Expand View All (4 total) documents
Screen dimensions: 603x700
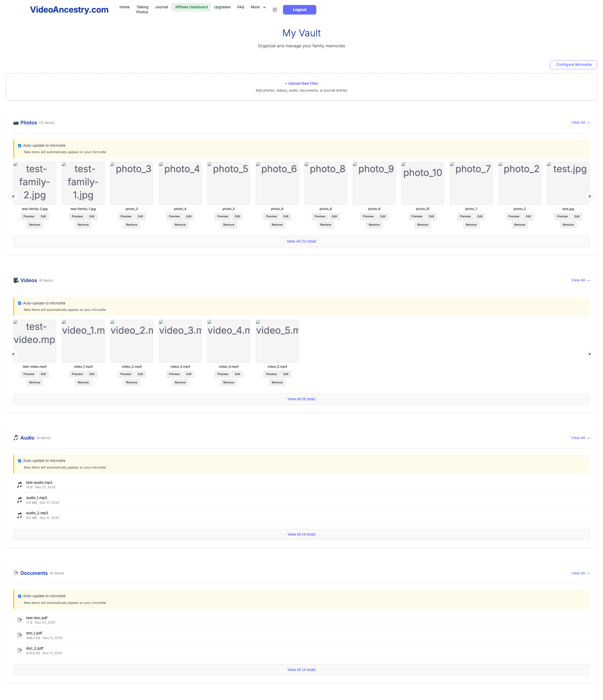(x=301, y=670)
